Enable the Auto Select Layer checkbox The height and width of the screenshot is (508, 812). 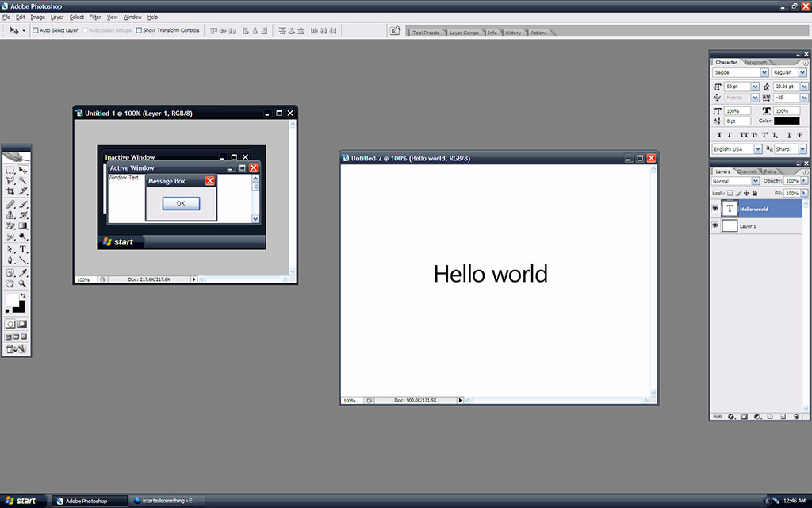(36, 30)
